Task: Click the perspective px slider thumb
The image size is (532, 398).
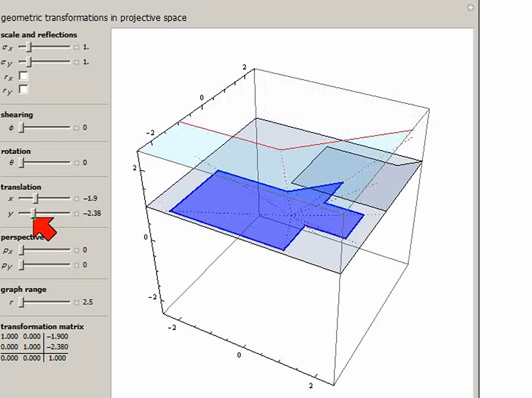Action: click(x=21, y=250)
